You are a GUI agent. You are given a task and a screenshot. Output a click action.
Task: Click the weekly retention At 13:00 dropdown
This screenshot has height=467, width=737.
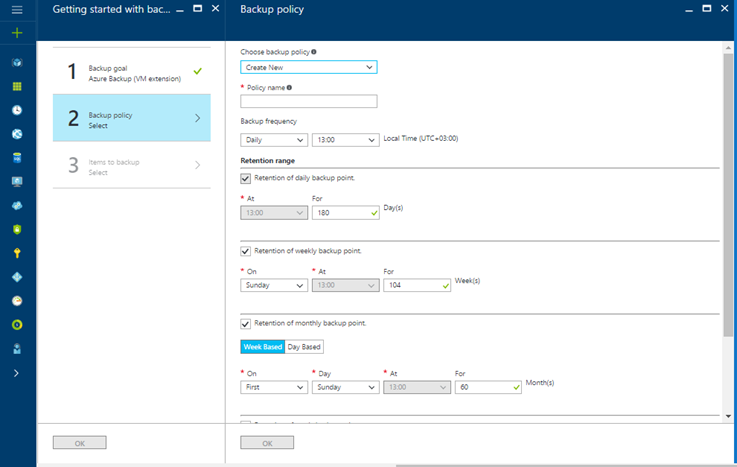[345, 285]
